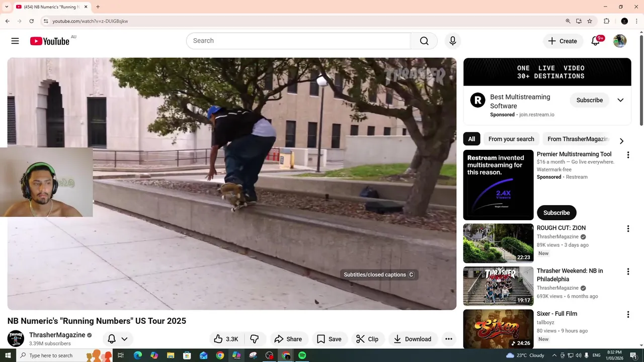The image size is (644, 362).
Task: Open Thrasher Weekend NB in Philadelphia thumbnail
Action: 498,286
